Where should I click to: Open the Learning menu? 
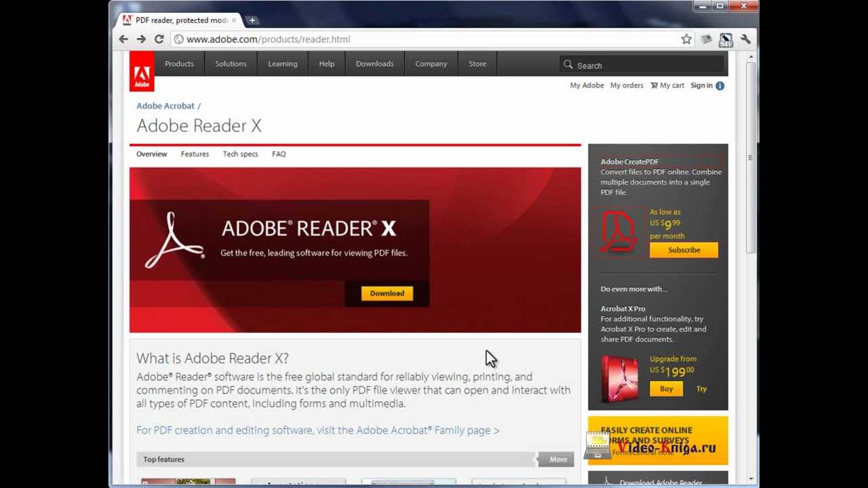click(x=283, y=64)
